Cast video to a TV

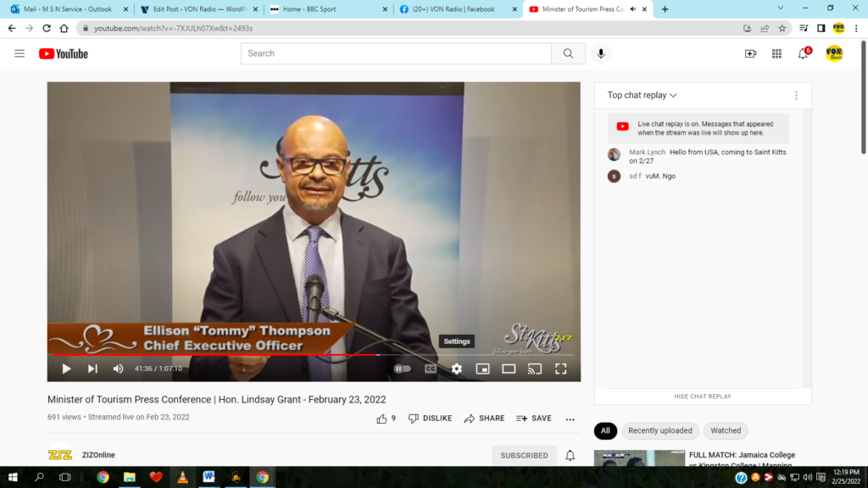coord(535,369)
